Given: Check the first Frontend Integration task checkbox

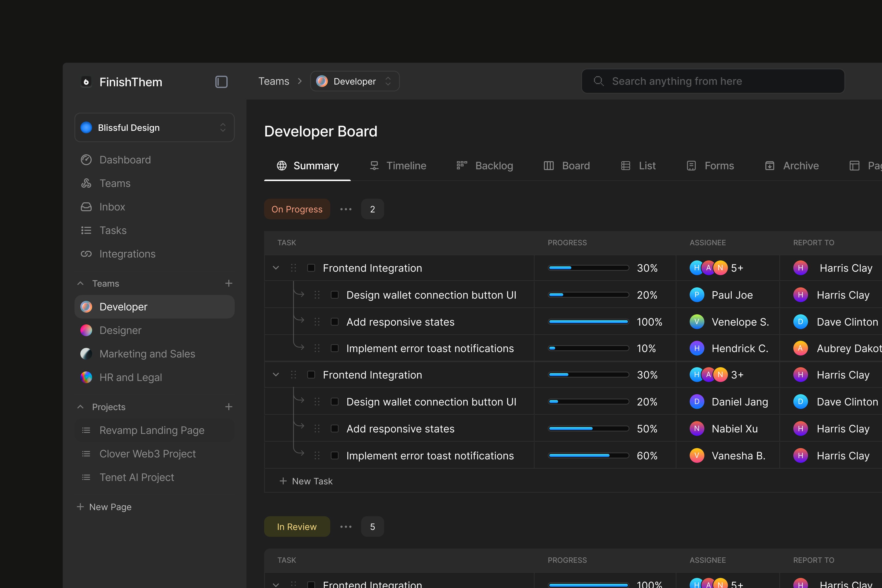Looking at the screenshot, I should click(311, 268).
